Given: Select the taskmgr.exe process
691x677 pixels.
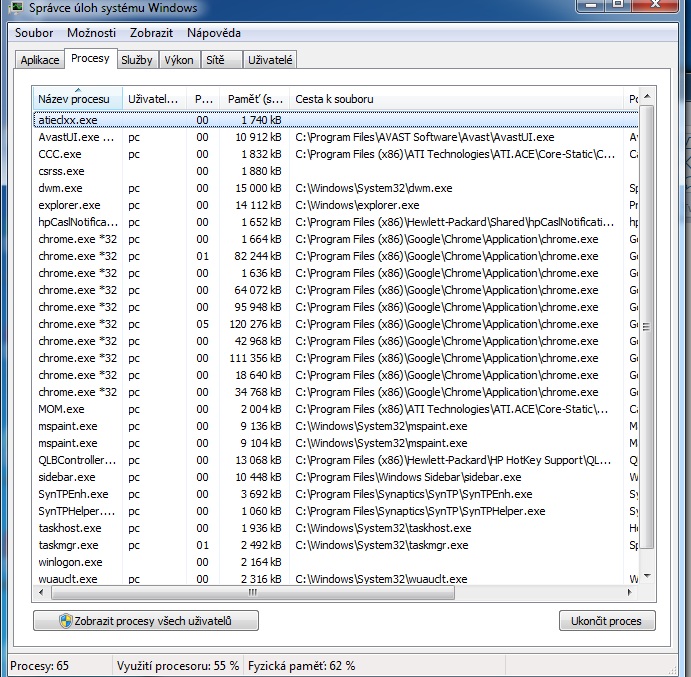Looking at the screenshot, I should tap(336, 545).
